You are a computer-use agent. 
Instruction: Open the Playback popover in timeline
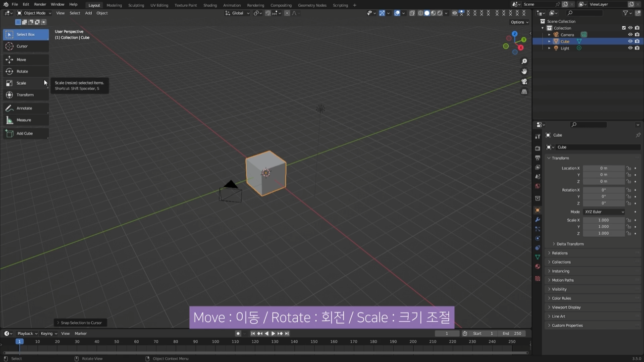click(x=27, y=334)
